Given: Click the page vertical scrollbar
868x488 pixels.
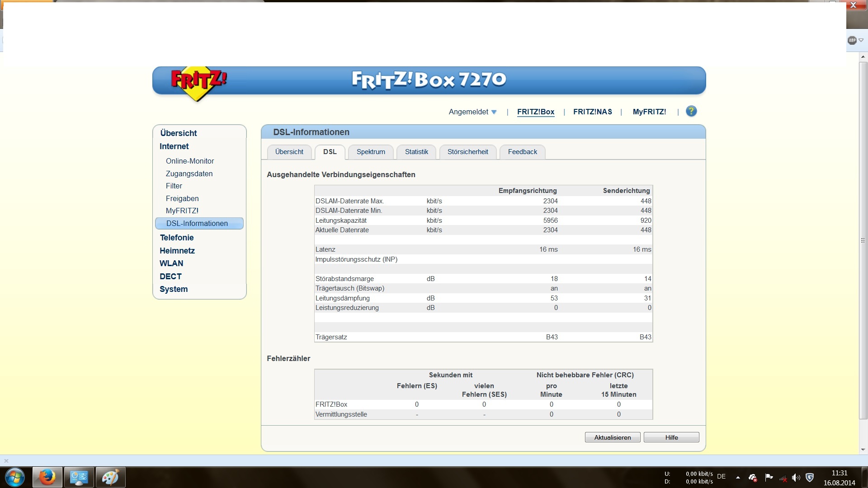Looking at the screenshot, I should pos(863,239).
